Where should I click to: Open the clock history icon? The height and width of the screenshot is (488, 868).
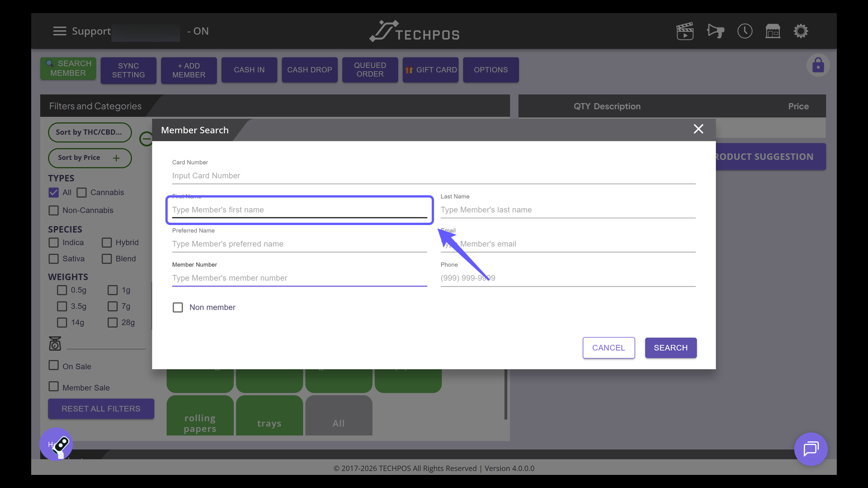coord(745,31)
